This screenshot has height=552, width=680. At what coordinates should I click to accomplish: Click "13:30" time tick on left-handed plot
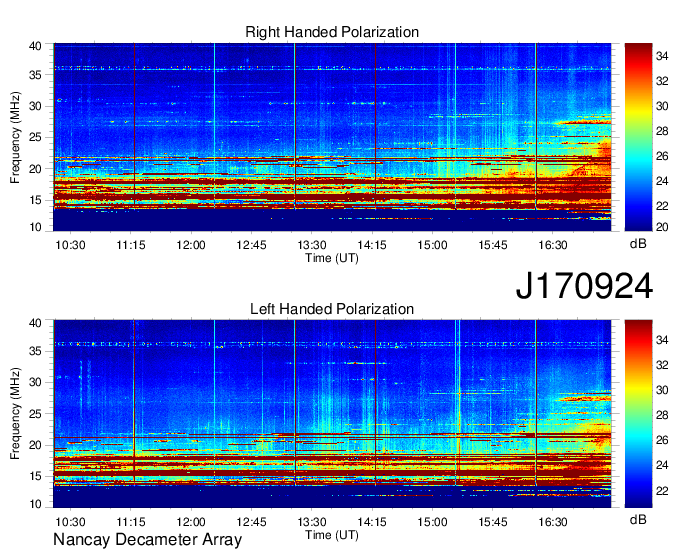tap(311, 522)
